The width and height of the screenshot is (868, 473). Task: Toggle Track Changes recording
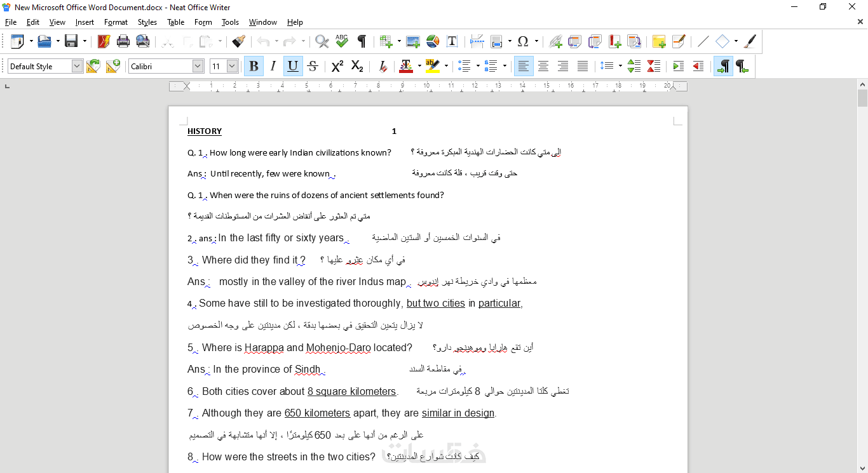tap(679, 42)
